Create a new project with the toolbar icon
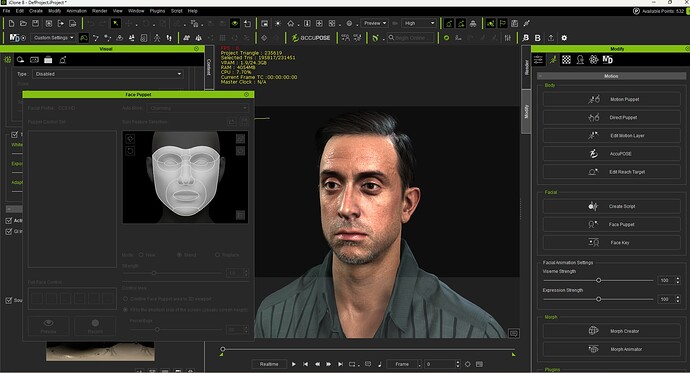Viewport: 690px width, 373px height. (11, 23)
